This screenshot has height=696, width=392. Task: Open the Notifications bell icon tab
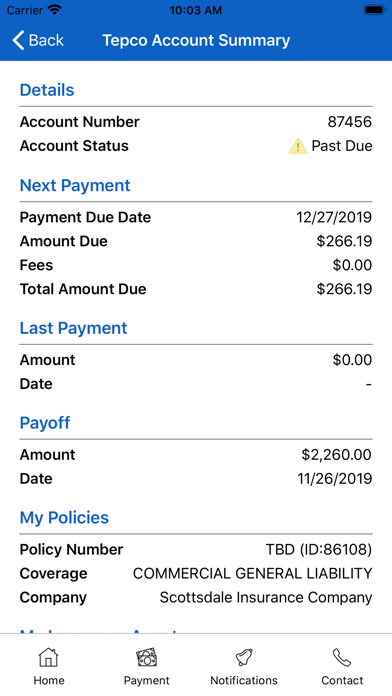coord(244,657)
